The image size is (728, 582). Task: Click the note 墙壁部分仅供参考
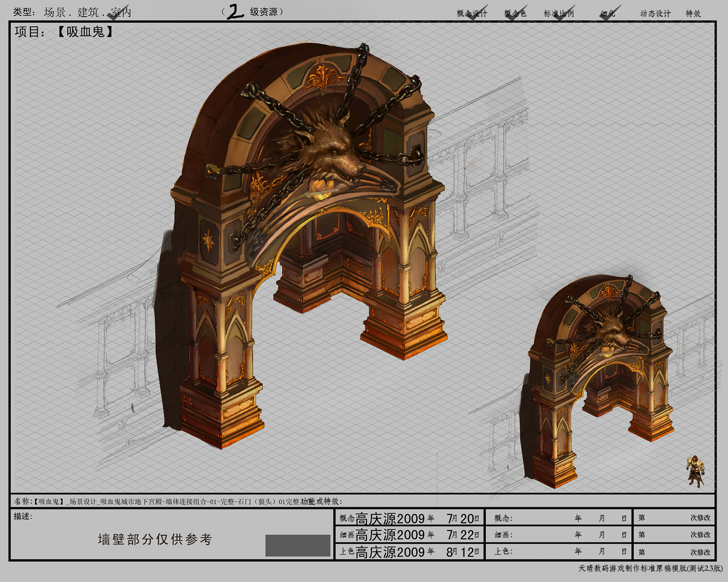pos(155,539)
